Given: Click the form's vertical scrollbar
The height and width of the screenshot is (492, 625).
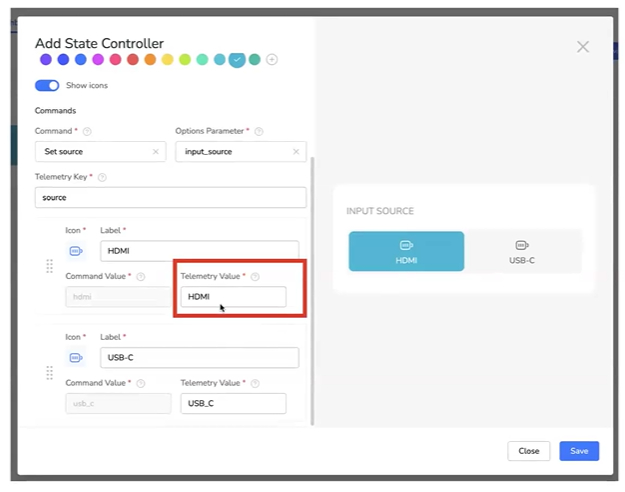Looking at the screenshot, I should (x=312, y=291).
